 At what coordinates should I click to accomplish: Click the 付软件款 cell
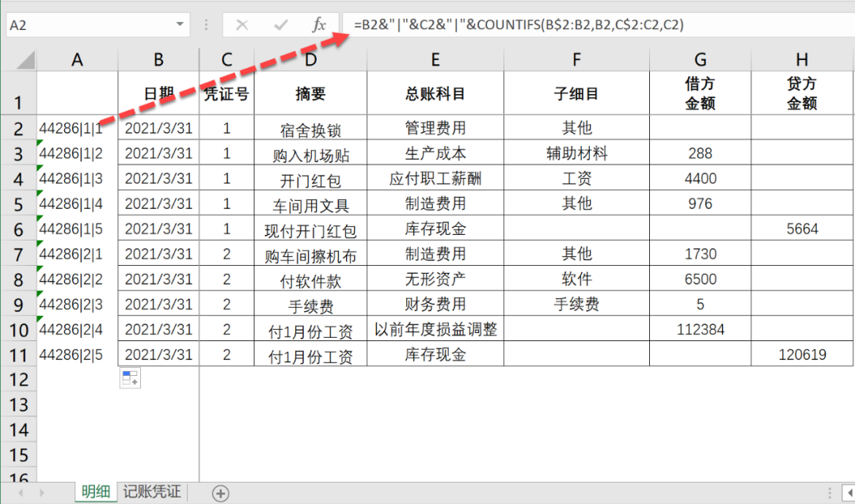[x=310, y=279]
